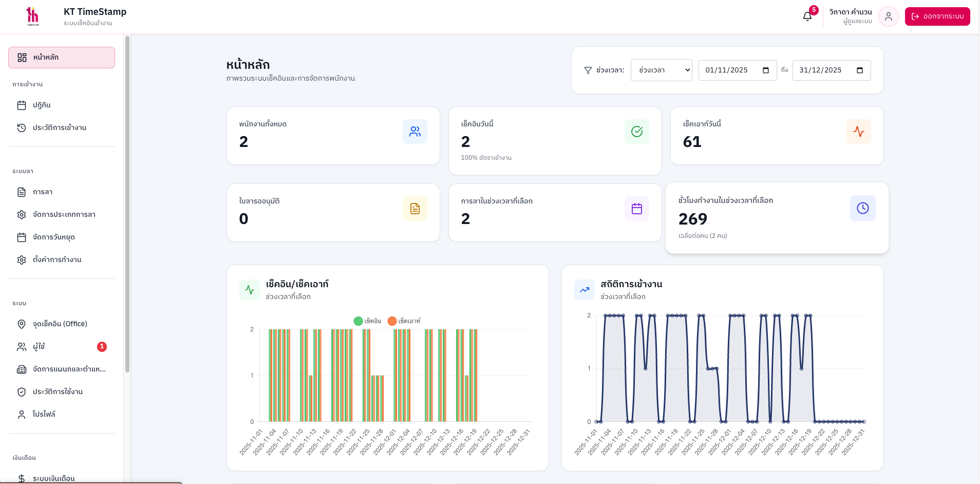Open the ตั้งค่าการทำงาน settings icon
Viewport: 980px width, 484px height.
(22, 259)
